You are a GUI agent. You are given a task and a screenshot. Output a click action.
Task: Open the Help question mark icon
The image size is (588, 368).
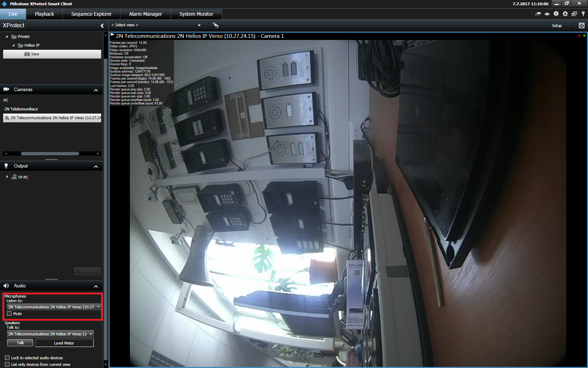coord(556,14)
